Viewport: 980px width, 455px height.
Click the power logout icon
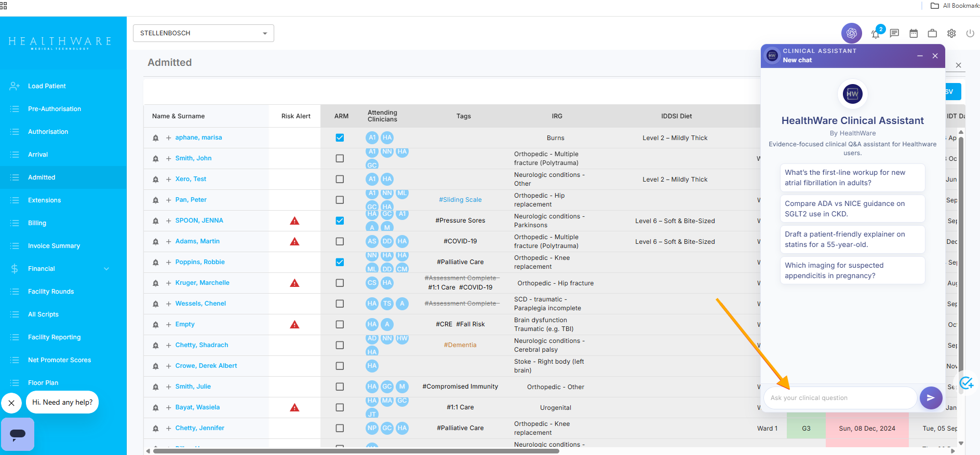(x=970, y=33)
